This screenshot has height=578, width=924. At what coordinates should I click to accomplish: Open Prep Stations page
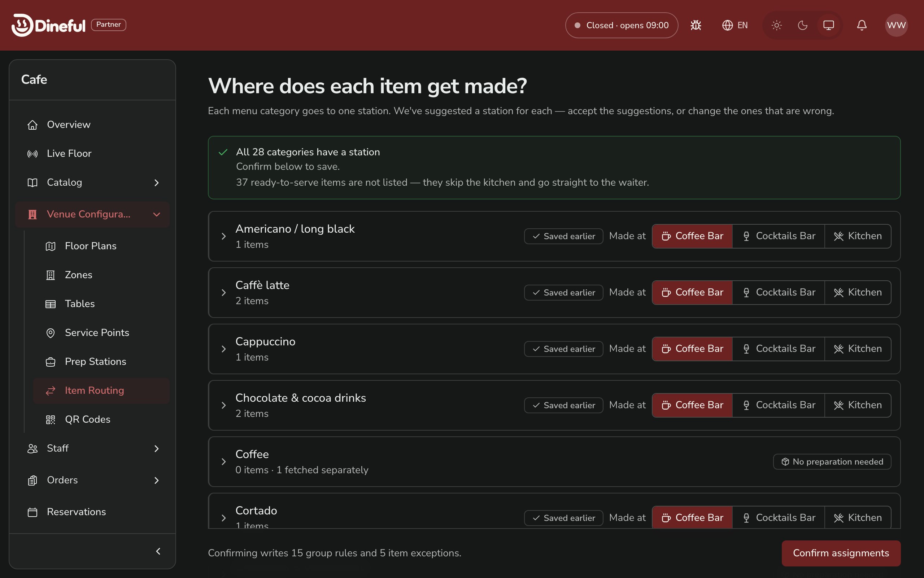coord(101,362)
